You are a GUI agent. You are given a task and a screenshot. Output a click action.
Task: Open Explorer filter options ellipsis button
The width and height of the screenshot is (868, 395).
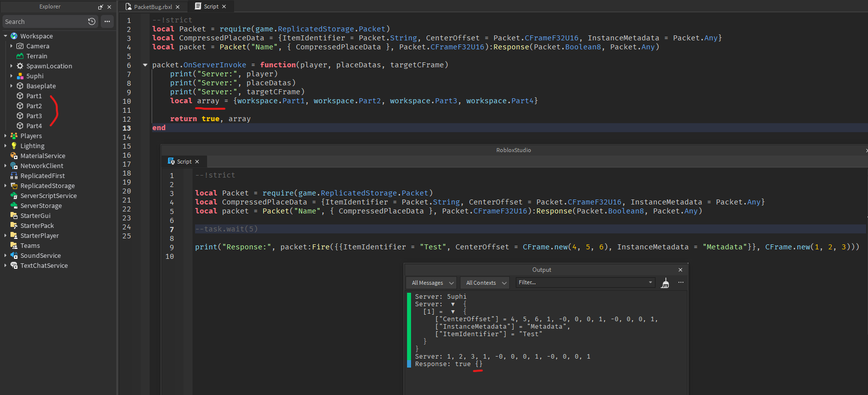[x=107, y=21]
